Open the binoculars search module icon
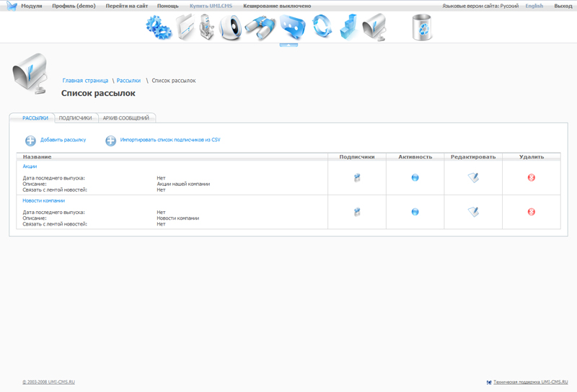This screenshot has height=392, width=577. [260, 28]
